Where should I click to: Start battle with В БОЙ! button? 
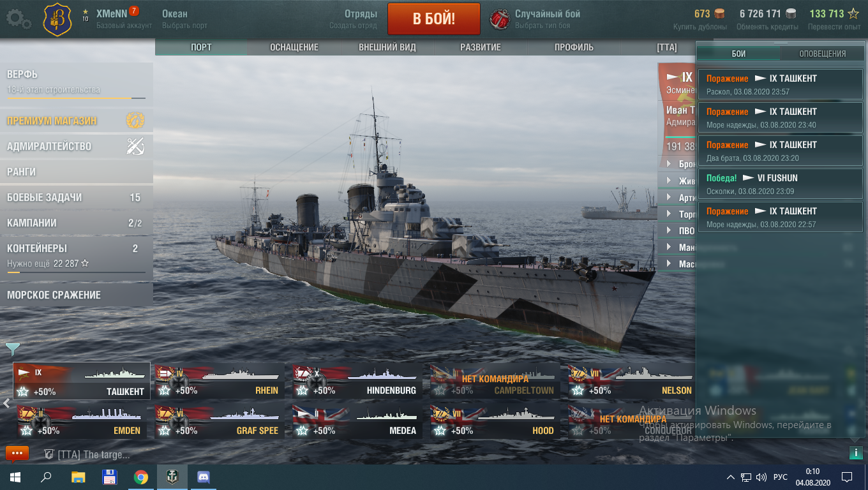tap(434, 19)
